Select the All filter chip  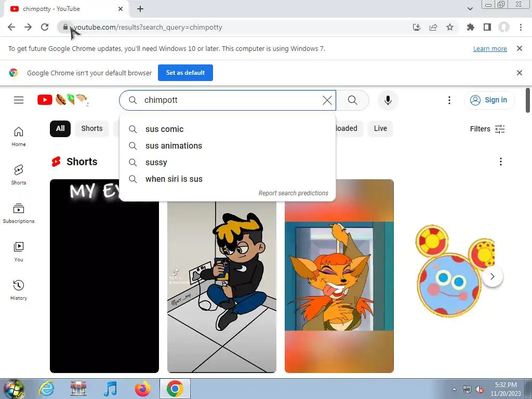click(60, 129)
